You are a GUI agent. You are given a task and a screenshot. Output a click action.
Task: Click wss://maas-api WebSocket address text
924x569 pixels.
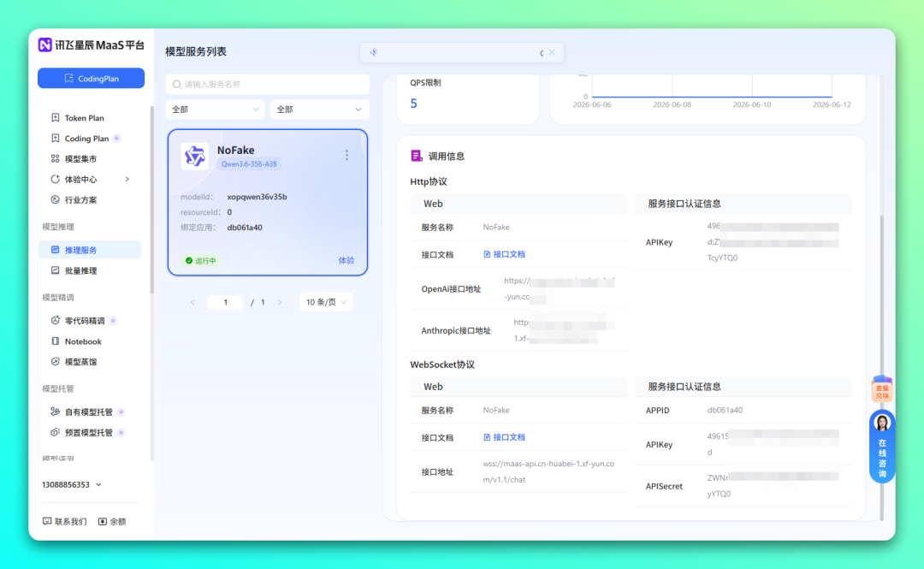(548, 471)
